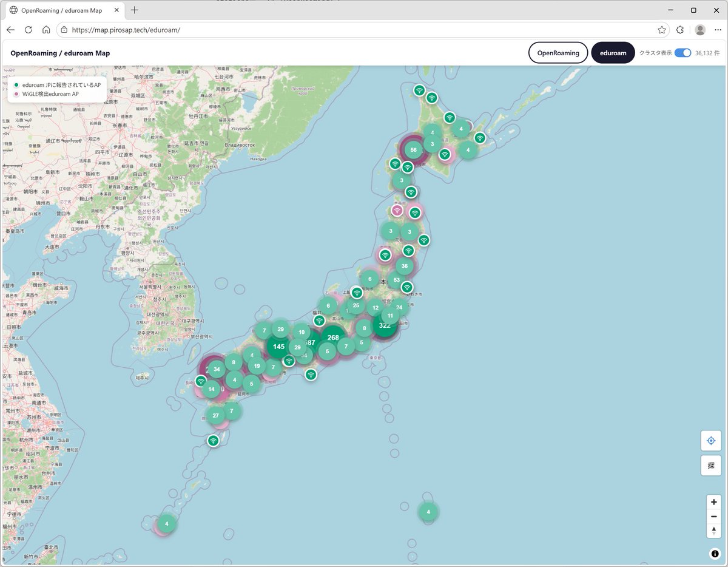
Task: Turn off the クラスタ表示 switch
Action: (682, 53)
